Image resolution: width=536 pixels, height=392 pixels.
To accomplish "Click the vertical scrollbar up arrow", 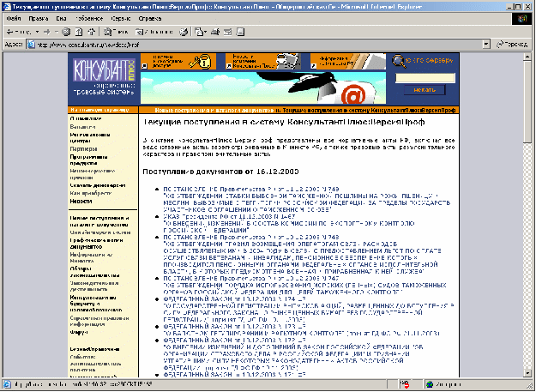I will pyautogui.click(x=527, y=57).
